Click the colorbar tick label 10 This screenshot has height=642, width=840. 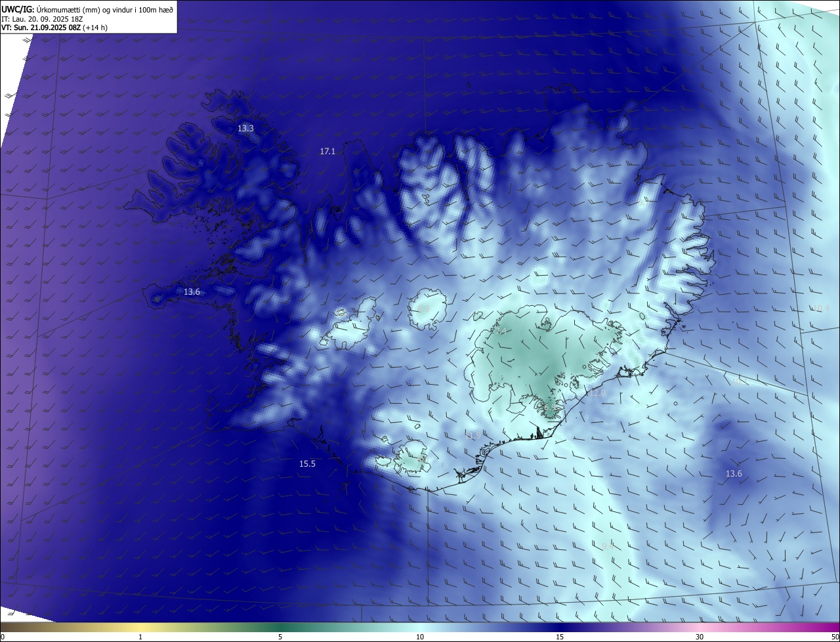pos(420,637)
